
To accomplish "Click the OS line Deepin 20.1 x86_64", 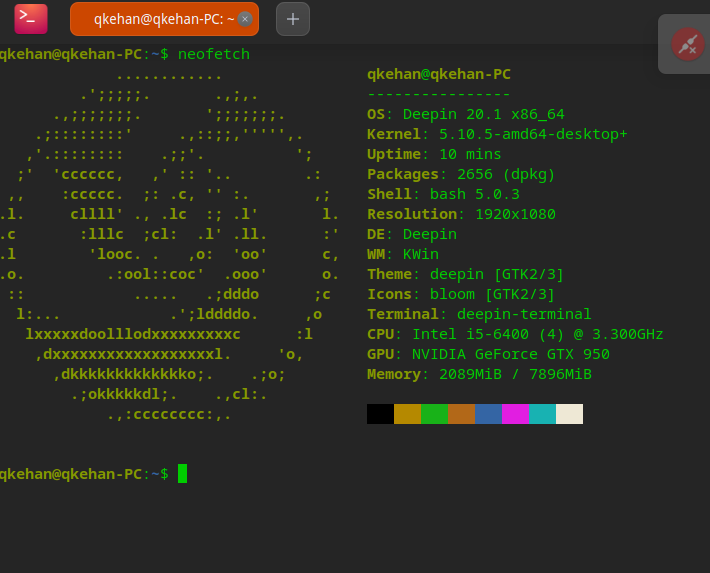I will pyautogui.click(x=466, y=114).
